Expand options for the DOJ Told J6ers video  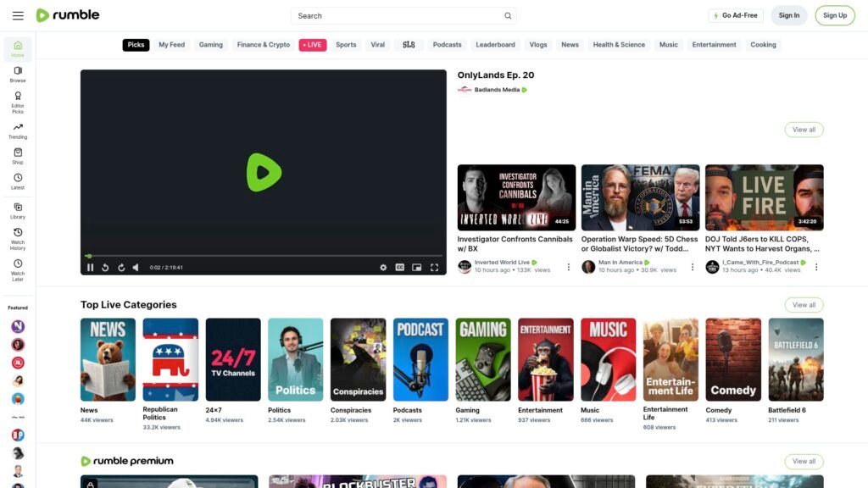coord(816,267)
